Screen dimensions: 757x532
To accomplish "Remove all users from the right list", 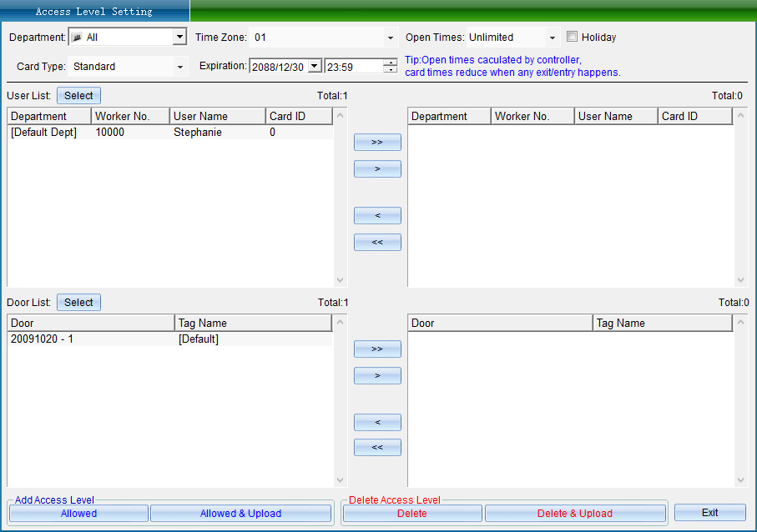I will point(377,243).
